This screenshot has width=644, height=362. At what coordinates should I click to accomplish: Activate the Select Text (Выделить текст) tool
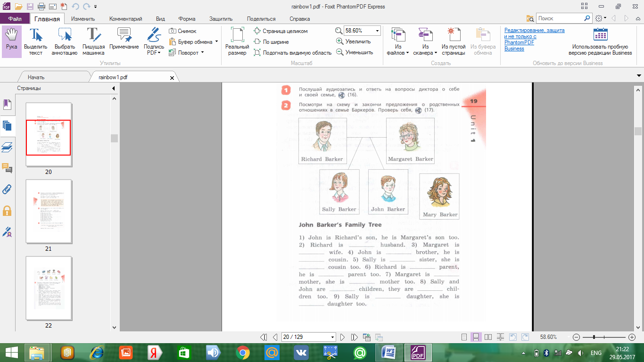tap(36, 41)
